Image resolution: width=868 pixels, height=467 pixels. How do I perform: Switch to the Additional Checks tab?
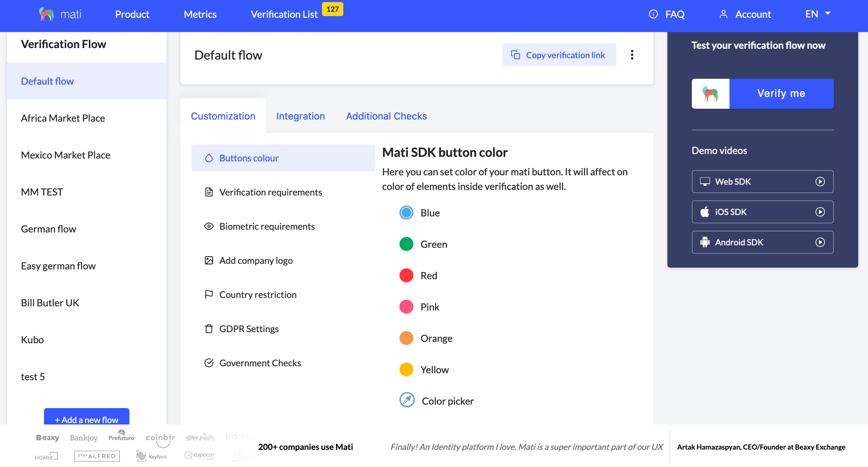(386, 116)
